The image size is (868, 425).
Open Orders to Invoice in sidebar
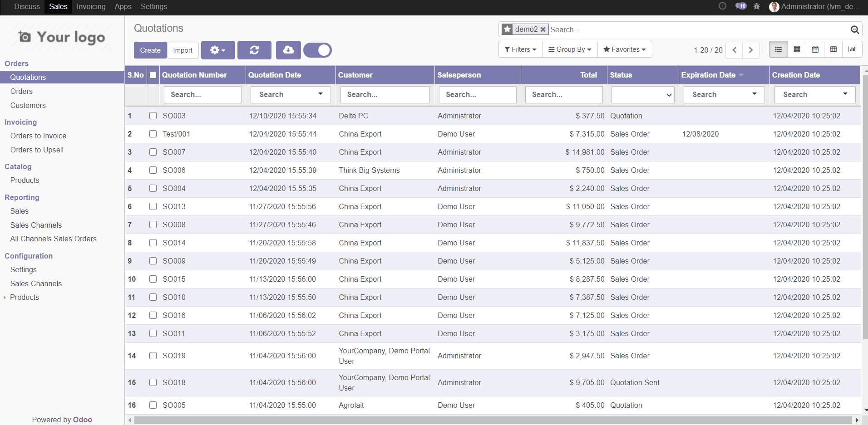click(38, 136)
